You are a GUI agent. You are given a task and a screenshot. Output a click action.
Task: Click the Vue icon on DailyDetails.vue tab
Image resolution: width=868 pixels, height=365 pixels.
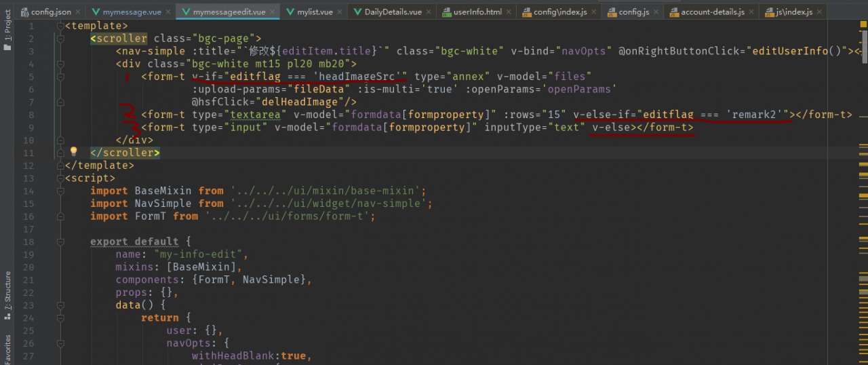click(x=357, y=12)
